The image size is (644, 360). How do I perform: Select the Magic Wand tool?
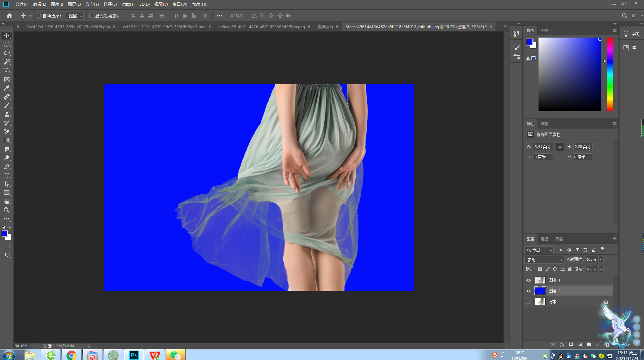pyautogui.click(x=7, y=62)
